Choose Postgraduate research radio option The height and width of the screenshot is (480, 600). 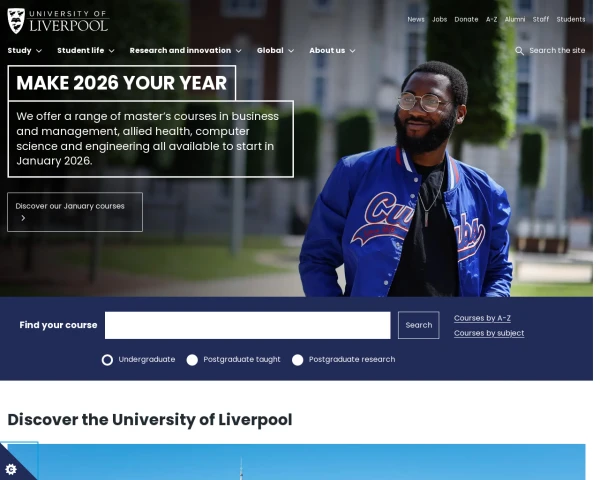[298, 360]
